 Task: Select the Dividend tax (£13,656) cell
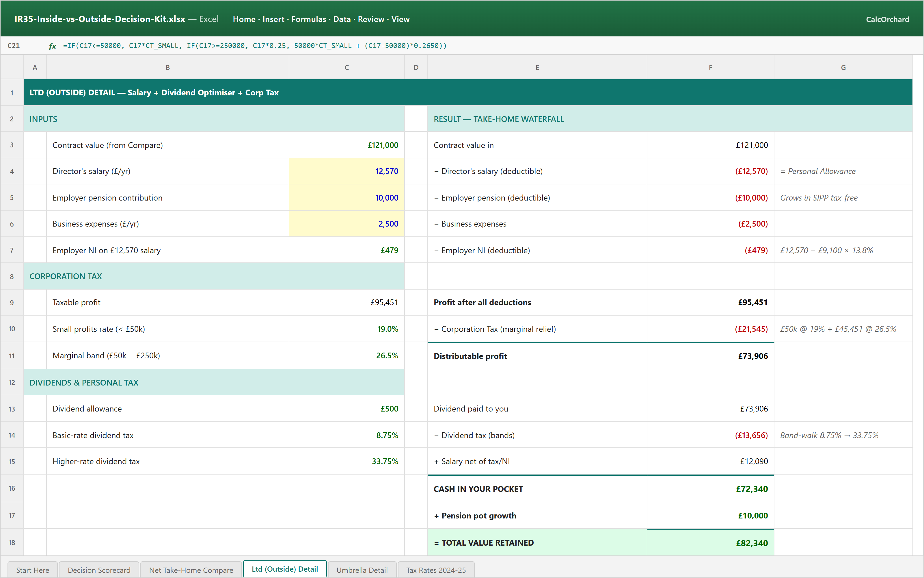pyautogui.click(x=710, y=435)
